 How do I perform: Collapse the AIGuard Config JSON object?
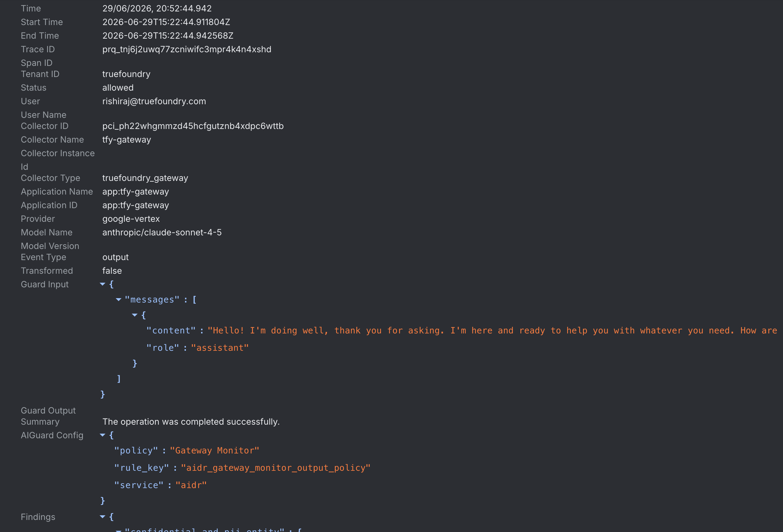[x=102, y=435]
